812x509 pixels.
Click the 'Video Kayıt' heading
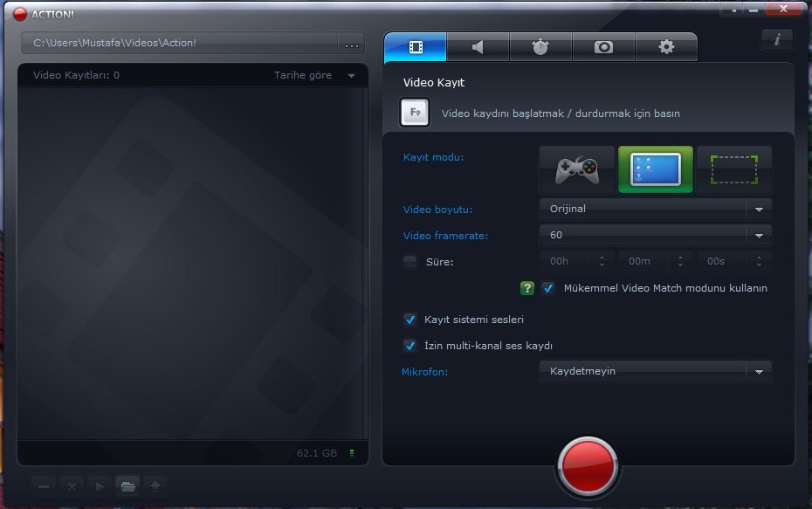point(433,82)
